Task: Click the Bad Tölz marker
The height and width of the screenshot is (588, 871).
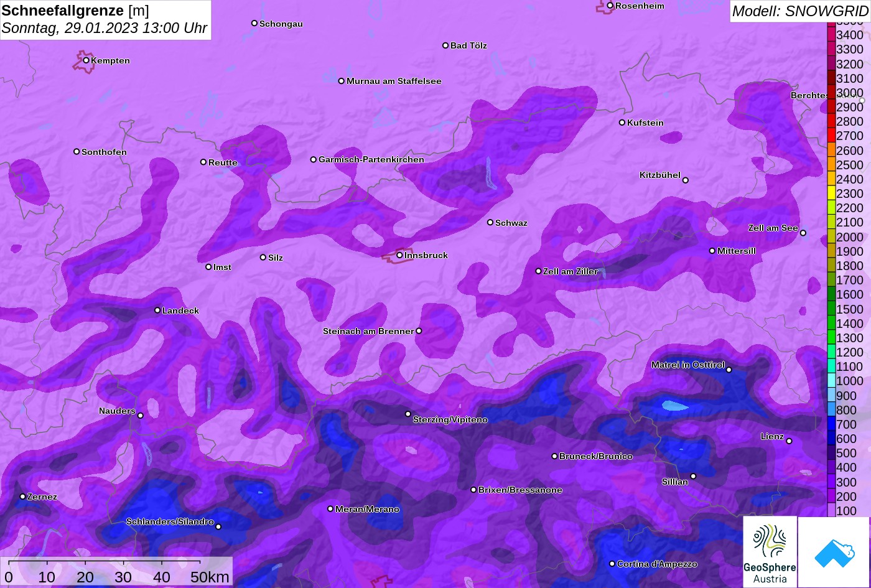Action: [x=445, y=45]
